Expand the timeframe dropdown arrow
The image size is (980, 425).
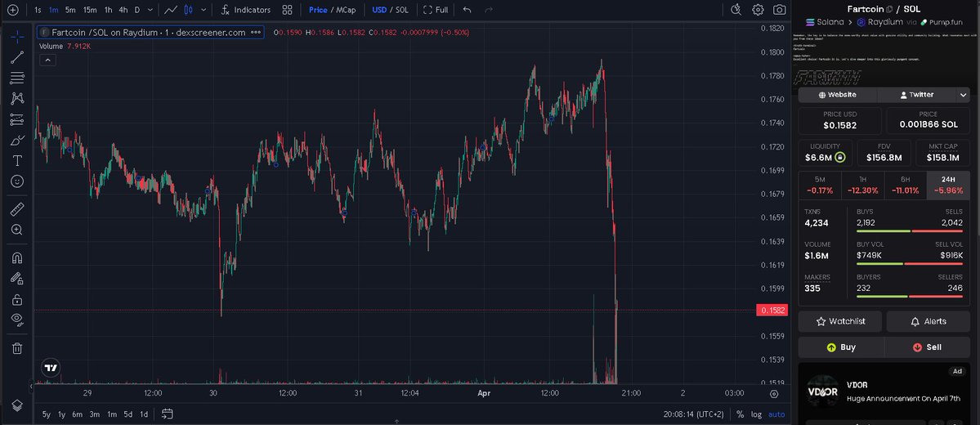pos(150,10)
